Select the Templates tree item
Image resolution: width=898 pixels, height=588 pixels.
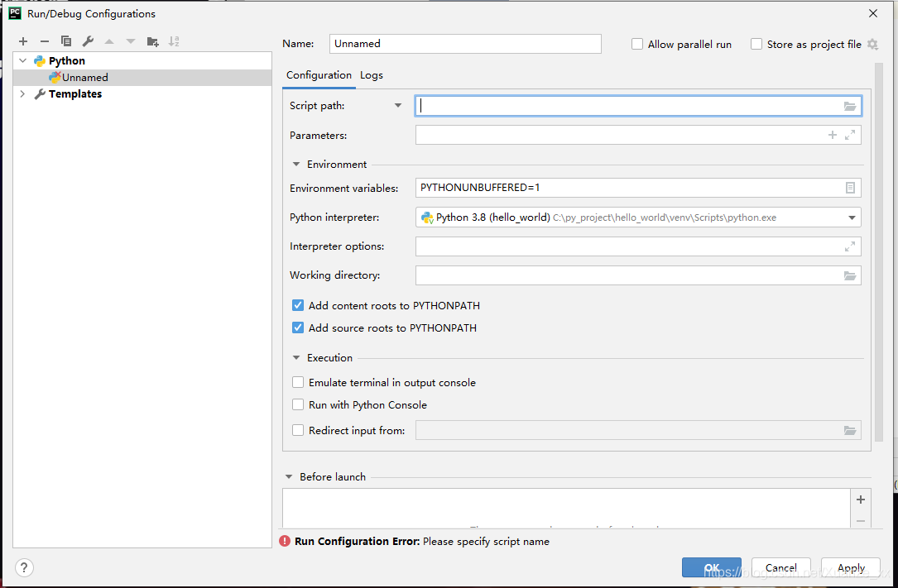click(75, 93)
